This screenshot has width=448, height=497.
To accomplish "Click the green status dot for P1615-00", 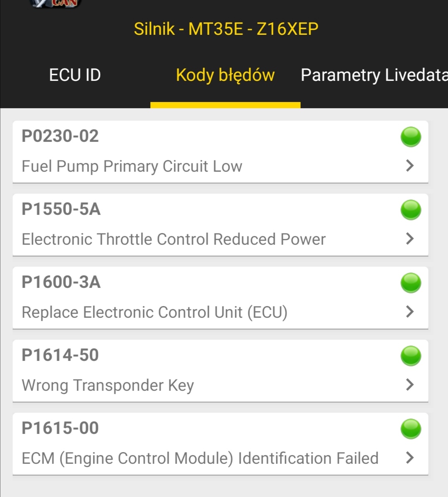I will click(x=411, y=429).
